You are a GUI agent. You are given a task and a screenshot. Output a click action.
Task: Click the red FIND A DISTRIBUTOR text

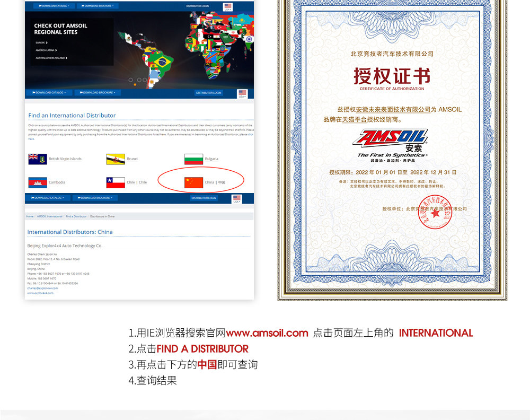[202, 349]
